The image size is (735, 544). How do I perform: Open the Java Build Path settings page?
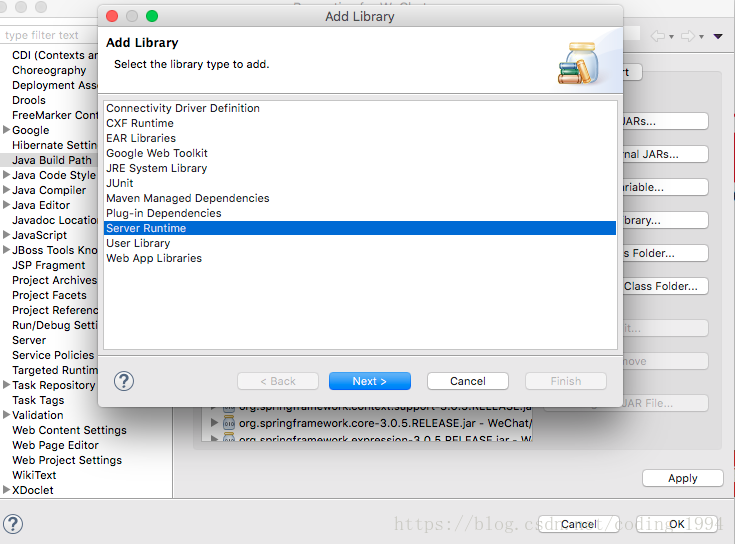click(x=49, y=160)
